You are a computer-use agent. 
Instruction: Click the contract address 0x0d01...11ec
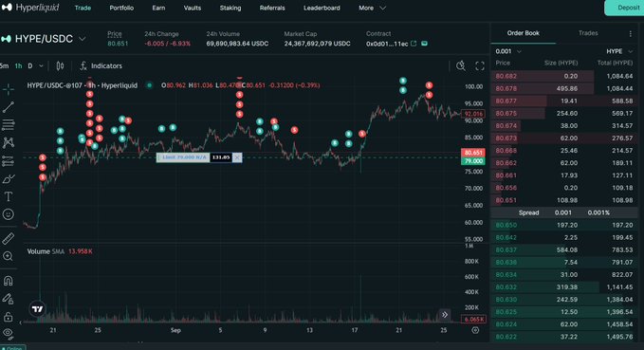point(387,44)
